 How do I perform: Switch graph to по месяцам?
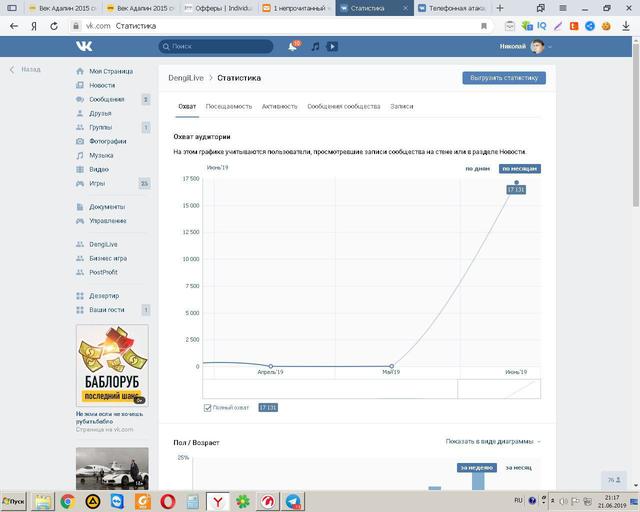[520, 169]
